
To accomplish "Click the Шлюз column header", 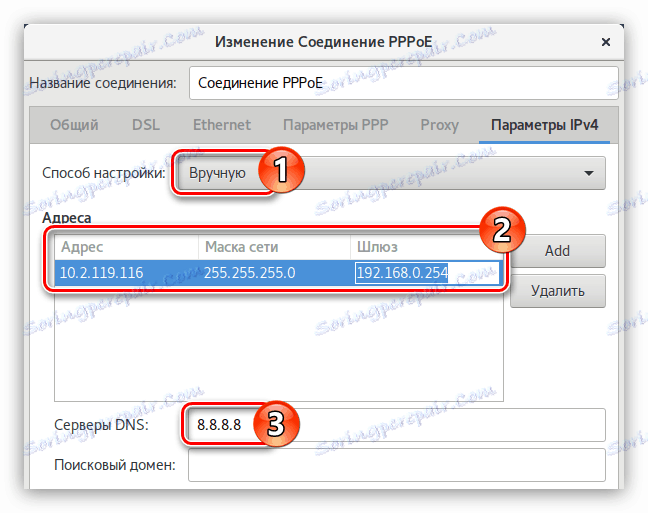I will (426, 247).
